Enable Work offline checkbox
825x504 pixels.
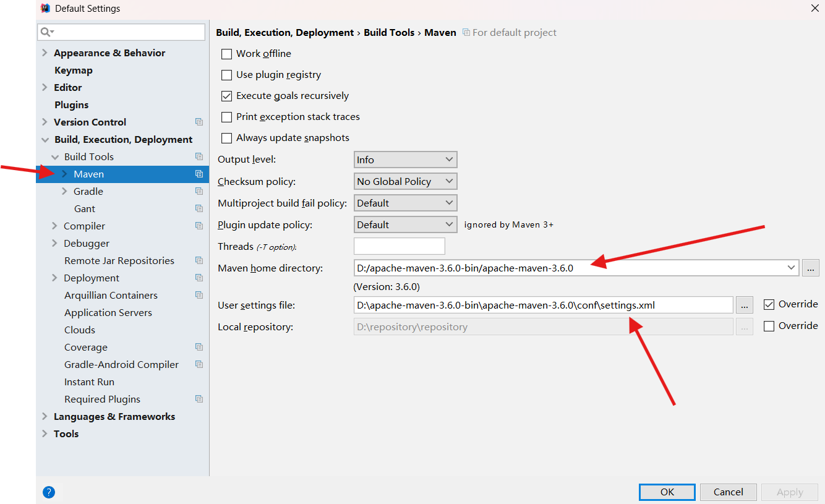[x=227, y=54]
